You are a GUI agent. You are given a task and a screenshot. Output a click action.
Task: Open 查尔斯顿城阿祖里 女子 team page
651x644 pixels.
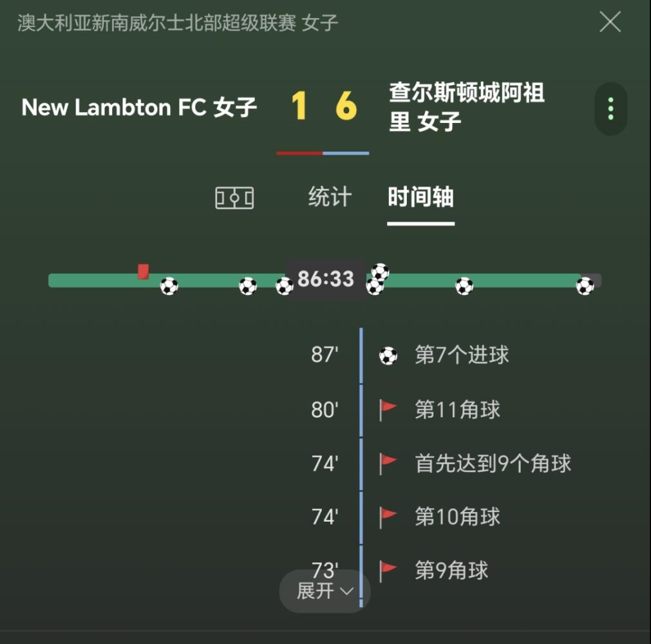(x=466, y=108)
